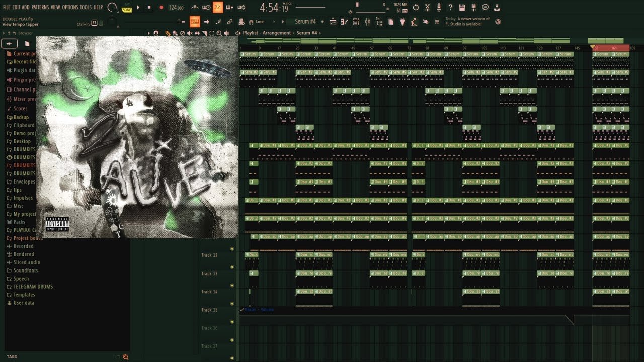Viewport: 644px width, 362px height.
Task: Click the download content library icon
Action: (497, 7)
